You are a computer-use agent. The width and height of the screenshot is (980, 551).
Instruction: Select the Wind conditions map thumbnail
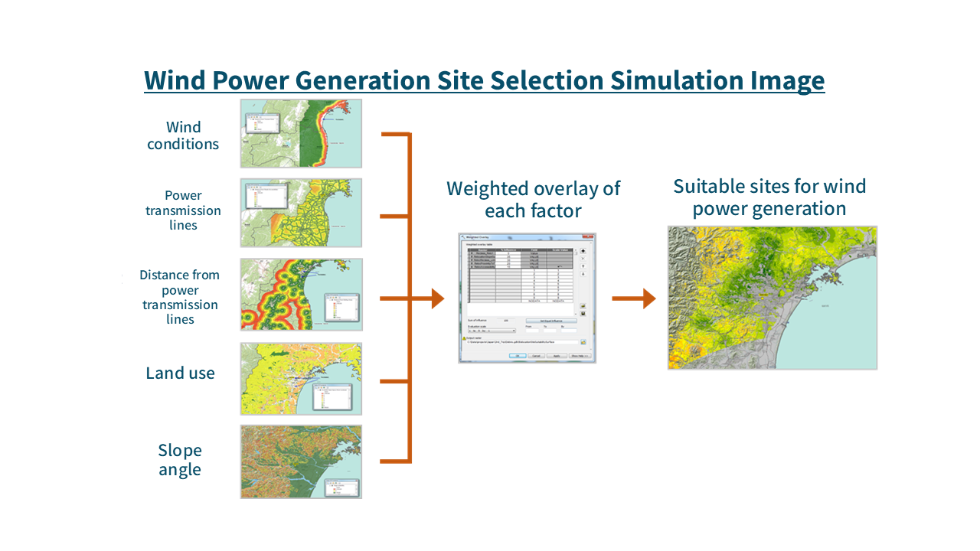pos(301,133)
